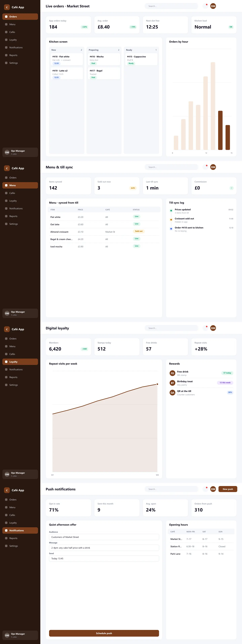Click the Send field showing Today 13:45
Viewport: 242px width, 644px height.
(x=104, y=558)
